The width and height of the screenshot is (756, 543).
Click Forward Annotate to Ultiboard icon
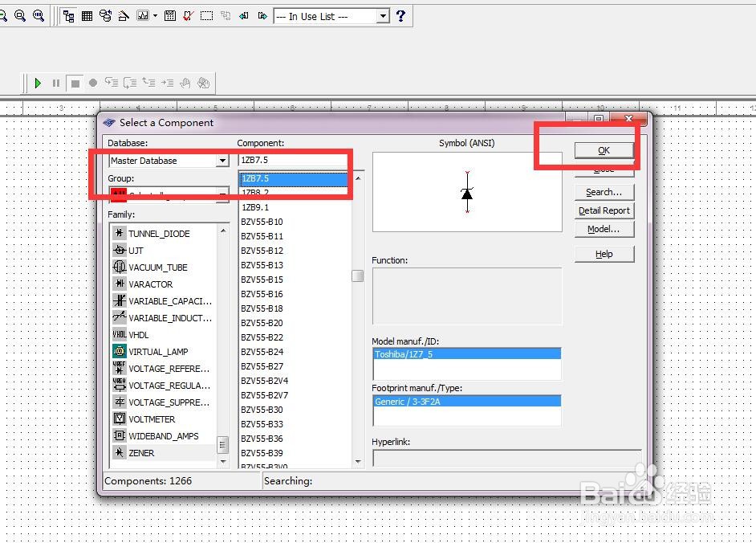(262, 16)
